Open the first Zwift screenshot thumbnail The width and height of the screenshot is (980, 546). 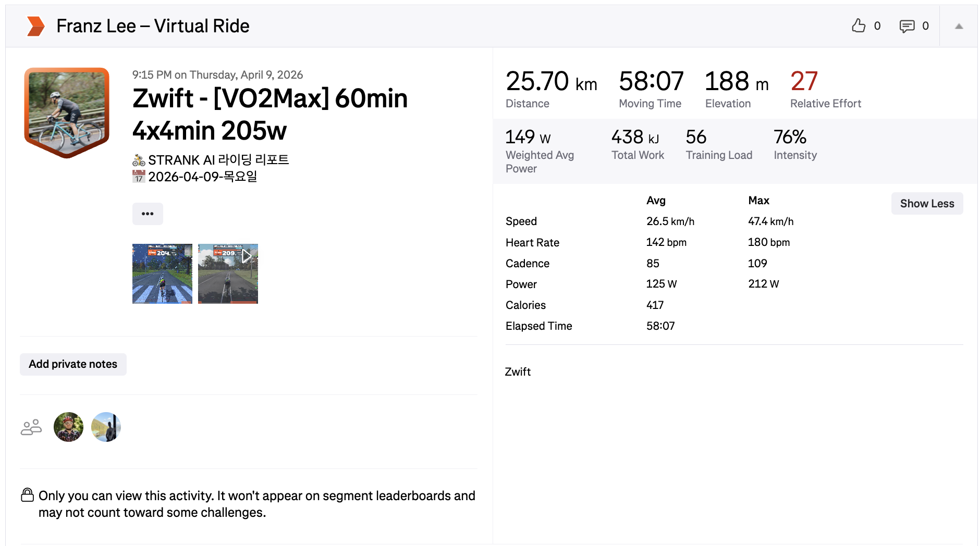162,274
